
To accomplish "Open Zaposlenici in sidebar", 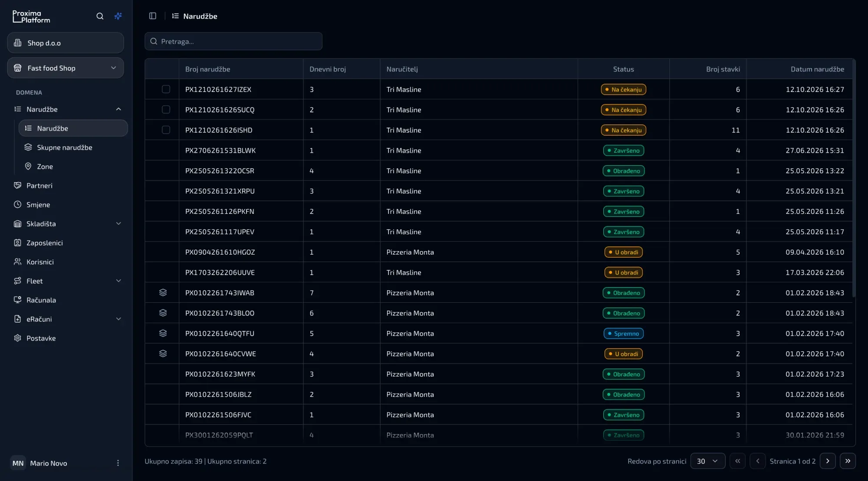I will tap(67, 243).
